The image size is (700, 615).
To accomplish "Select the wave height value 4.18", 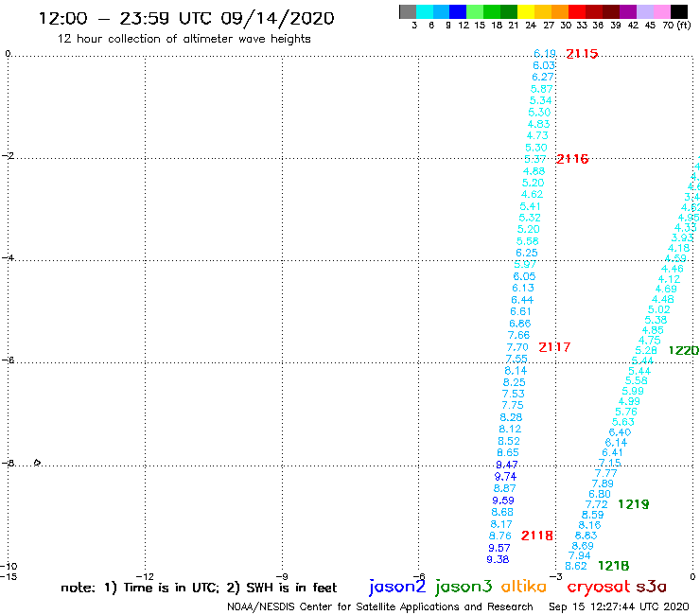I will click(x=679, y=248).
